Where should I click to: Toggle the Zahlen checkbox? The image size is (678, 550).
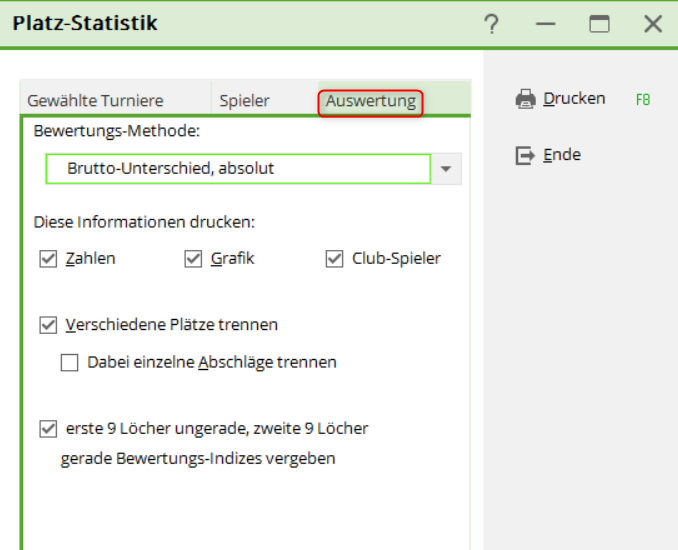[x=48, y=259]
